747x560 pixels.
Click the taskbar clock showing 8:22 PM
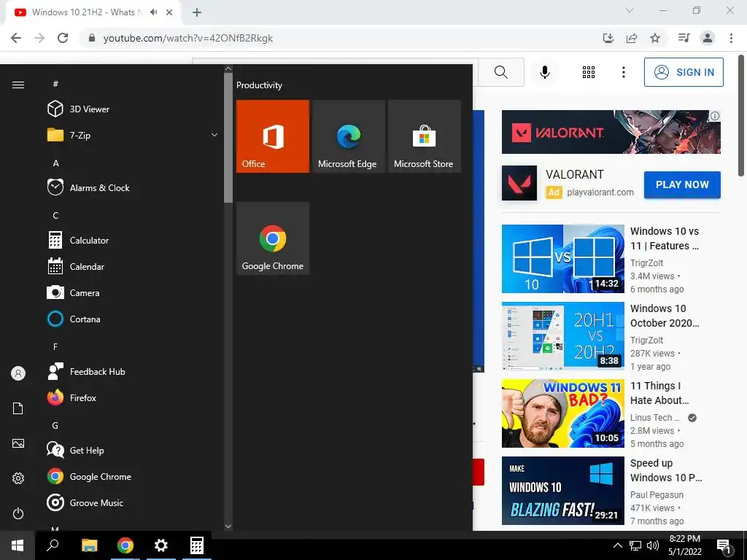(x=684, y=545)
